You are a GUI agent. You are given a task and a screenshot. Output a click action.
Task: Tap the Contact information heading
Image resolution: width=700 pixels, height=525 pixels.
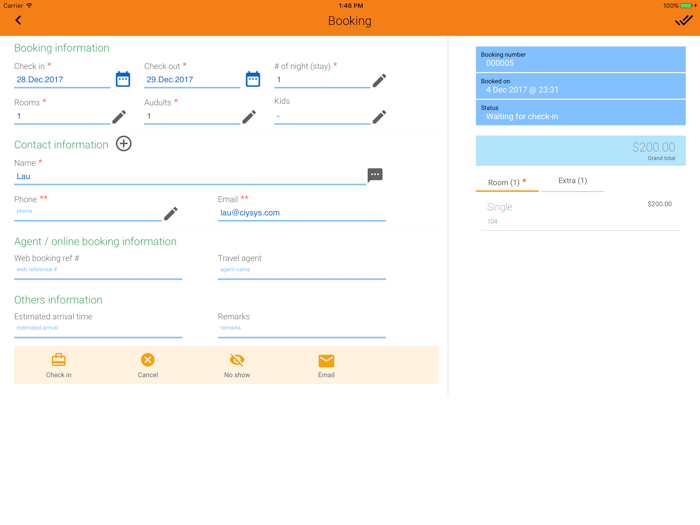[61, 145]
